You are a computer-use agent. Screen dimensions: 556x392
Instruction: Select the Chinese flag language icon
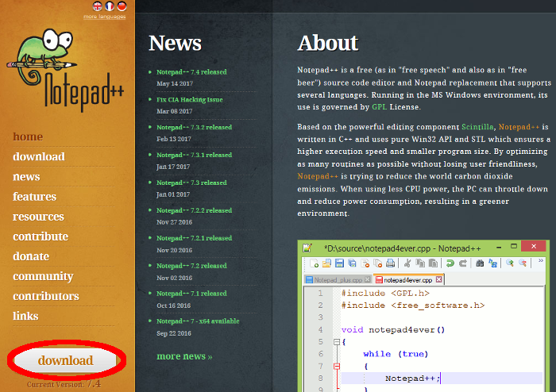[122, 6]
